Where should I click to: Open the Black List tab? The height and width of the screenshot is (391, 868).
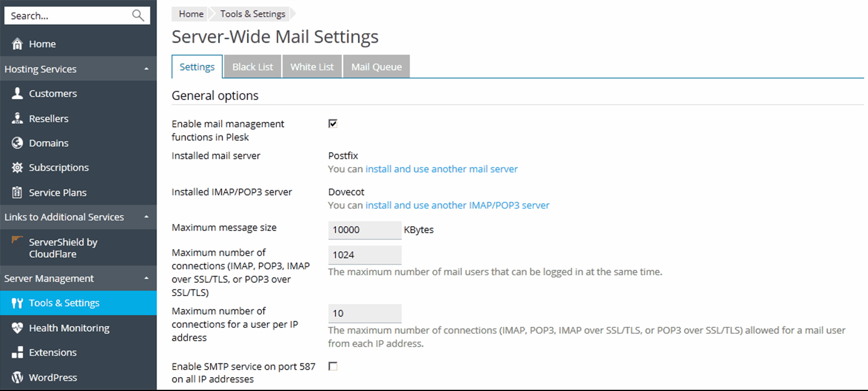coord(253,67)
